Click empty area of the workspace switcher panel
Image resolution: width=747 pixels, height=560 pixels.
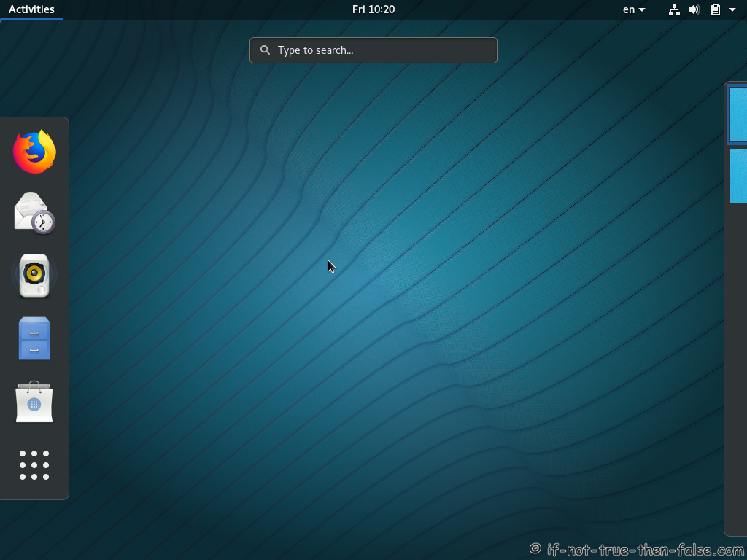(735, 365)
